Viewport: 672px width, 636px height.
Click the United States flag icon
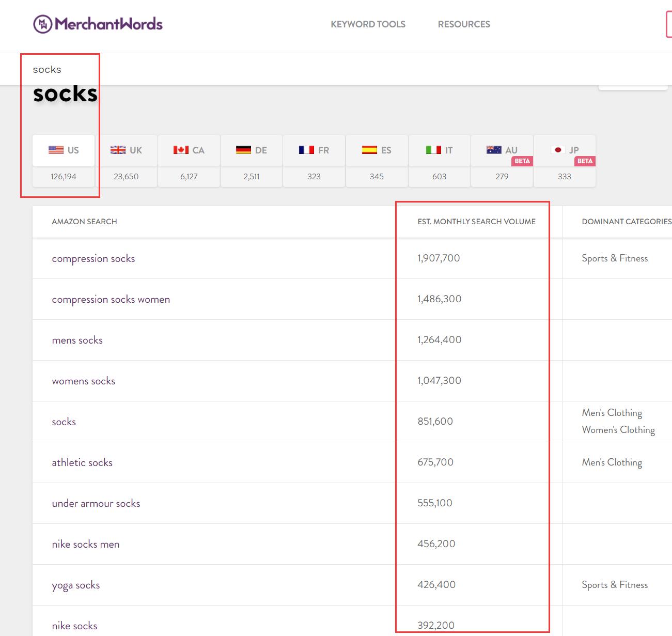(x=56, y=150)
